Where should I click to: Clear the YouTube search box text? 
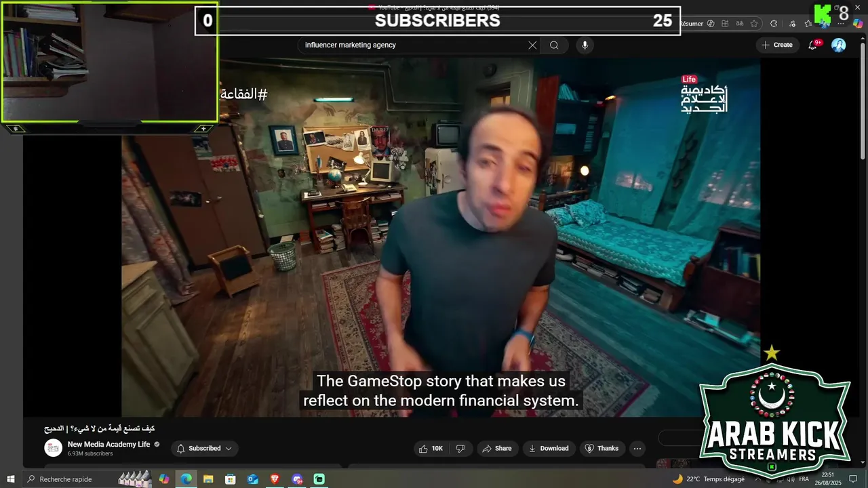(532, 45)
